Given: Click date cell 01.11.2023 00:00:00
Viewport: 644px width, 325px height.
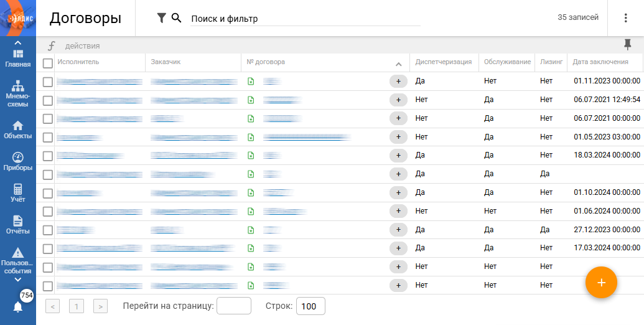Looking at the screenshot, I should 607,81.
